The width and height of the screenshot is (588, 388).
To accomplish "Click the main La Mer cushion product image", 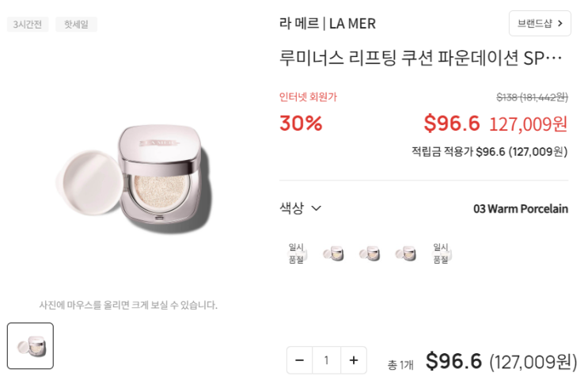I will click(134, 178).
